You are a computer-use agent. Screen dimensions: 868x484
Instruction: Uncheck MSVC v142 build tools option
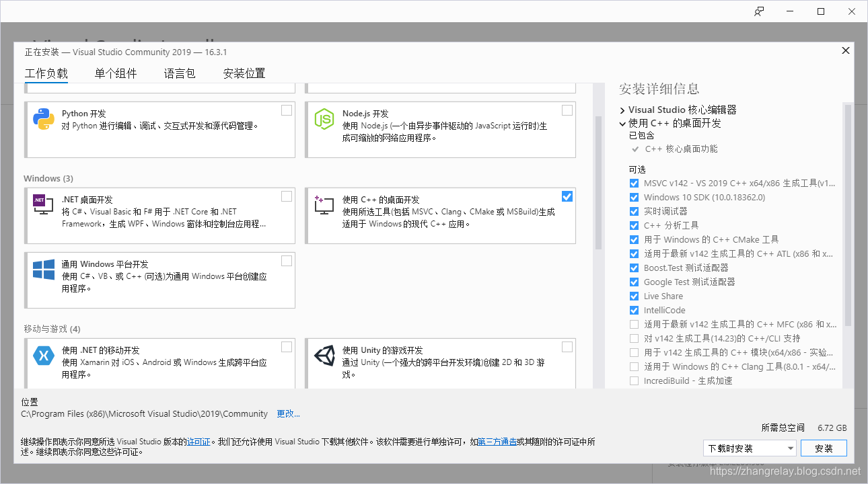[x=634, y=183]
